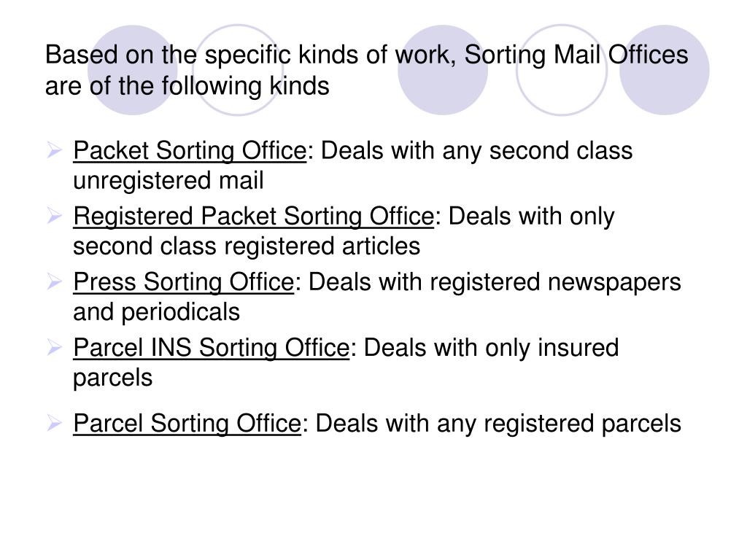Click the text 'unregistered mail'
747x560 pixels.
[169, 181]
